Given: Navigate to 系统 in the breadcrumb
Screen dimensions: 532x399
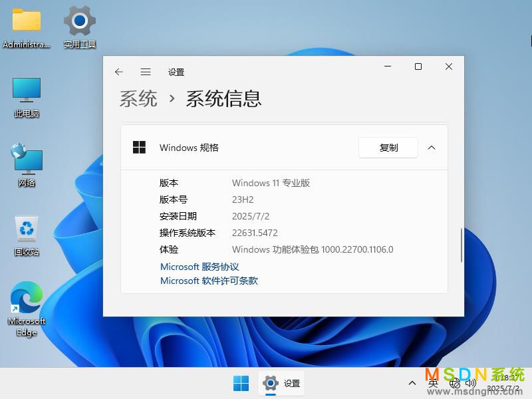Looking at the screenshot, I should tap(138, 99).
